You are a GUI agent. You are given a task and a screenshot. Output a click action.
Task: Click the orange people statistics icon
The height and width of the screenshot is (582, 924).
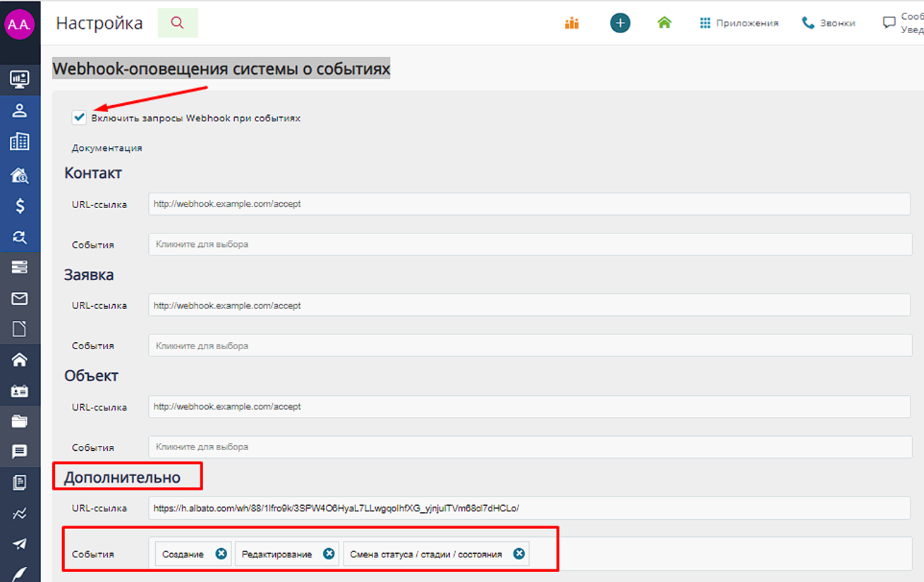571,23
